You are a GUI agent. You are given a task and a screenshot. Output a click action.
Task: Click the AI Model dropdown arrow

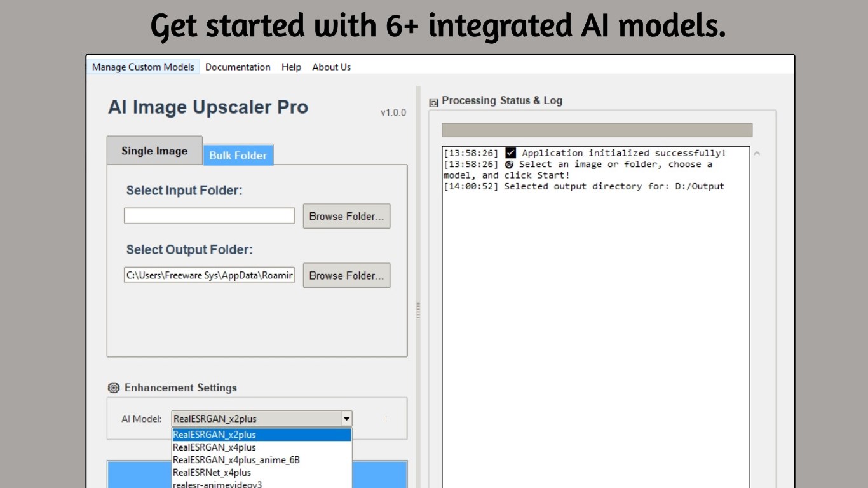point(347,418)
